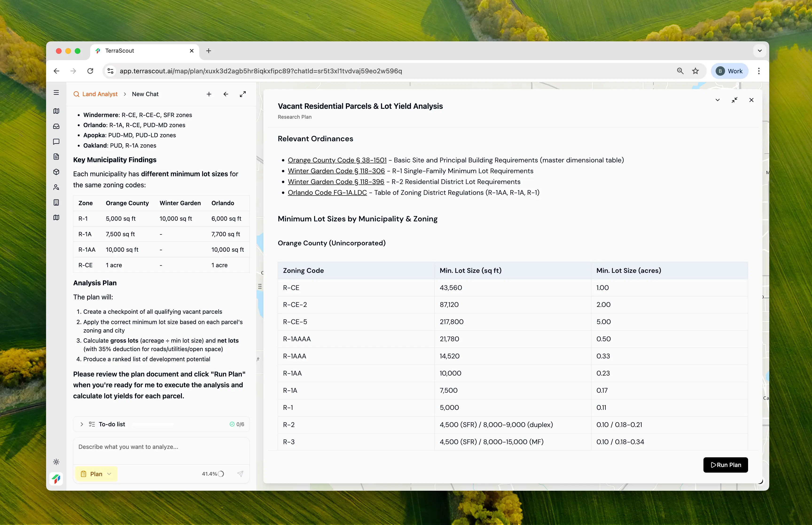Toggle the hamburger sidebar menu
The height and width of the screenshot is (525, 812).
pos(56,93)
